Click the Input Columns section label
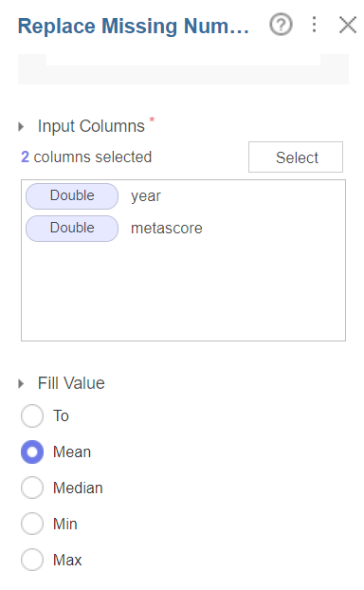The height and width of the screenshot is (590, 364). coord(91,126)
